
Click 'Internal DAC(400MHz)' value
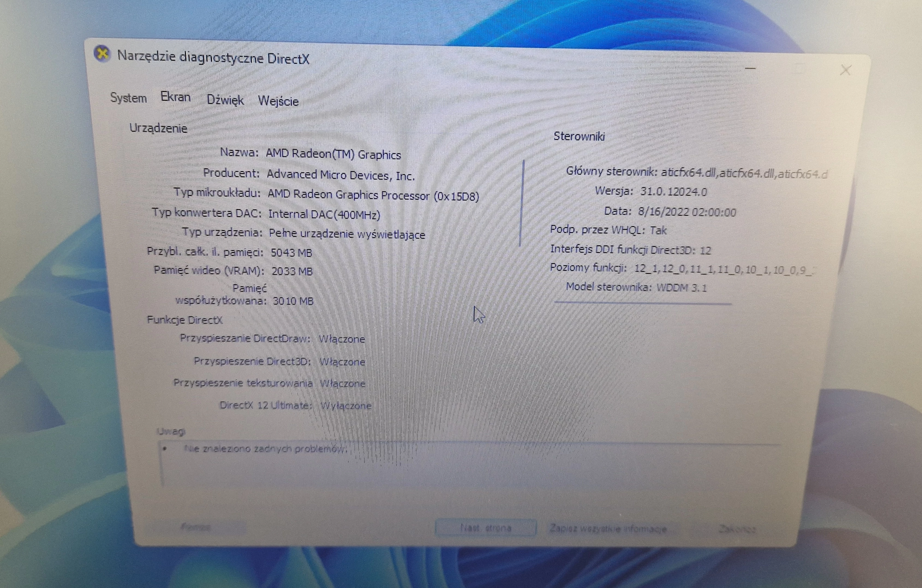coord(324,214)
